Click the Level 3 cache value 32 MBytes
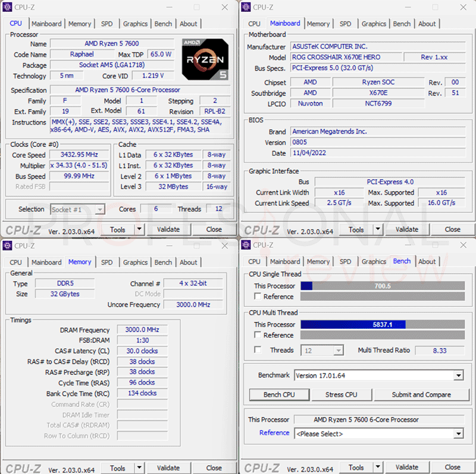The image size is (476, 474). (173, 187)
